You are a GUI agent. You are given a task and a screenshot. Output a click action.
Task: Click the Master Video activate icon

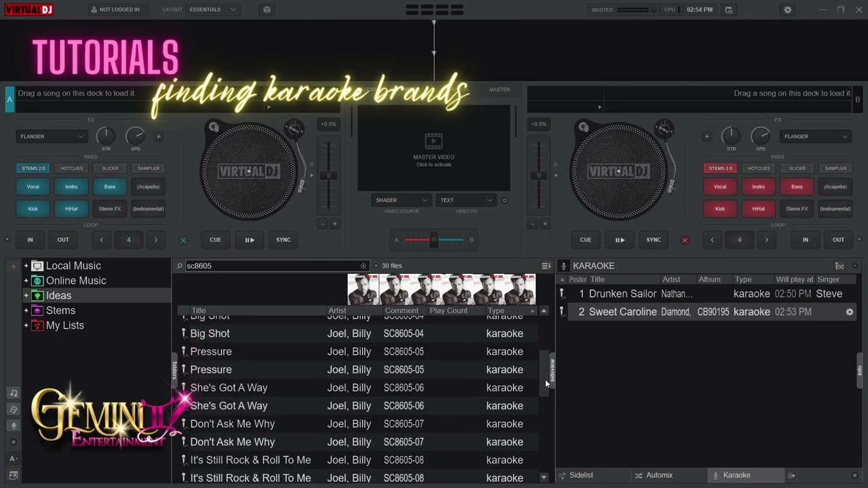click(x=433, y=141)
